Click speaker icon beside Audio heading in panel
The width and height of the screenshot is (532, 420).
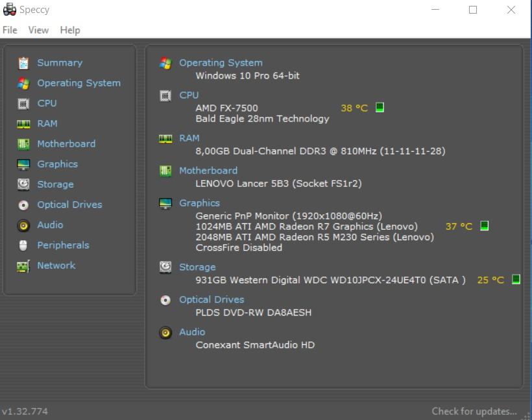tap(165, 333)
